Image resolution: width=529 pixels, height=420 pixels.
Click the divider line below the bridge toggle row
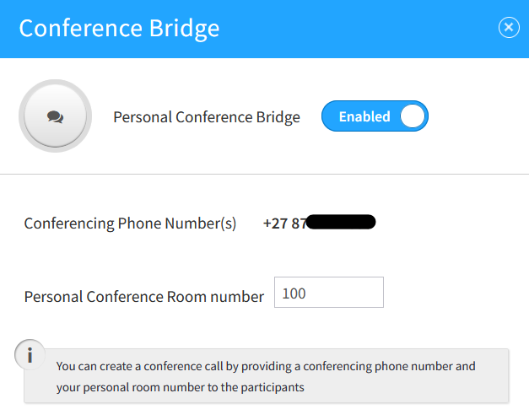[x=264, y=174]
